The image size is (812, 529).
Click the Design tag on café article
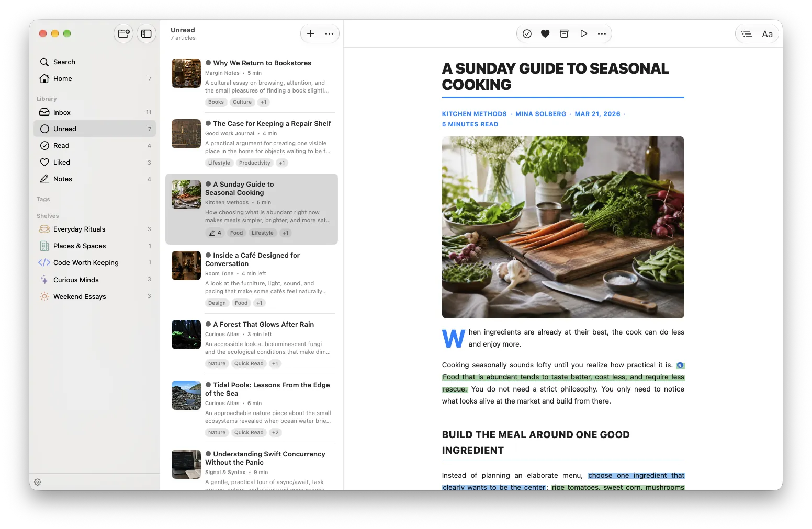pyautogui.click(x=217, y=303)
